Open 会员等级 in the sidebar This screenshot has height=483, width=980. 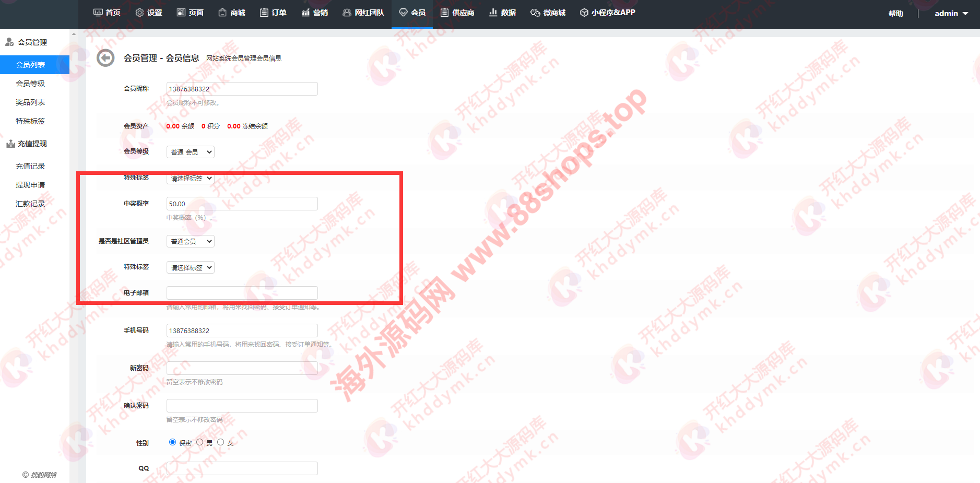click(30, 84)
